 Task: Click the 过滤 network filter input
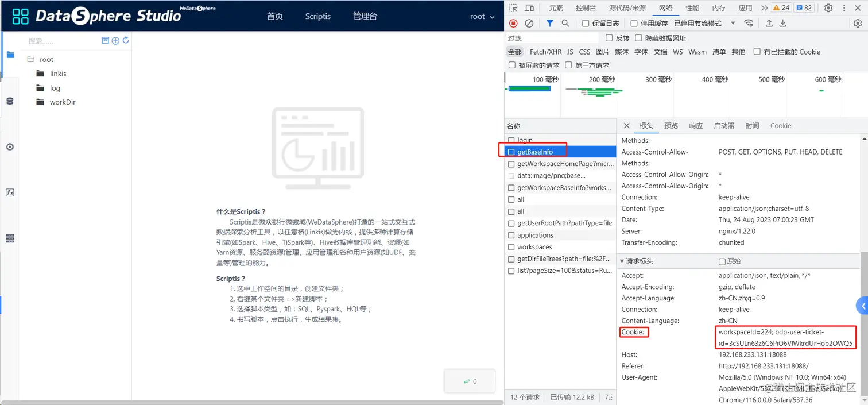tap(552, 38)
